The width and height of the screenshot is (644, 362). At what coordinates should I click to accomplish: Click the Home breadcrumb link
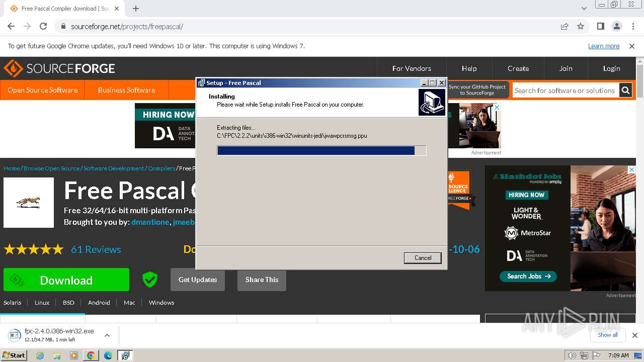(12, 168)
